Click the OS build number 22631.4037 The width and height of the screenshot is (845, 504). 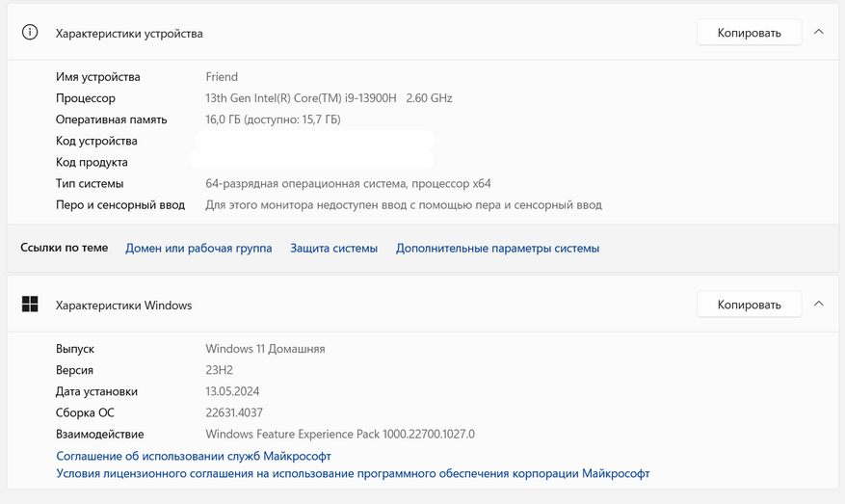tap(234, 412)
